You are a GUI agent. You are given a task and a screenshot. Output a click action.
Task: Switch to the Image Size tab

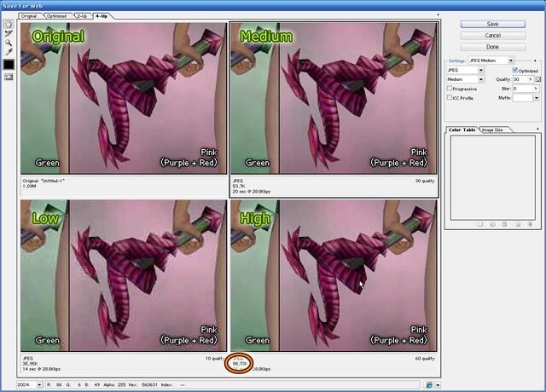[492, 130]
